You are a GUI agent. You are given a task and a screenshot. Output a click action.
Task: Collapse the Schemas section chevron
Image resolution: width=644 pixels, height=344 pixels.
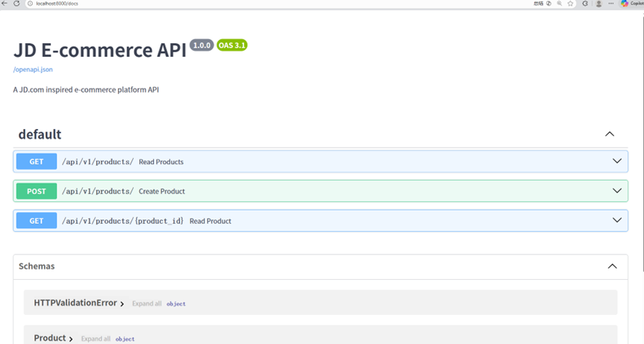[612, 266]
